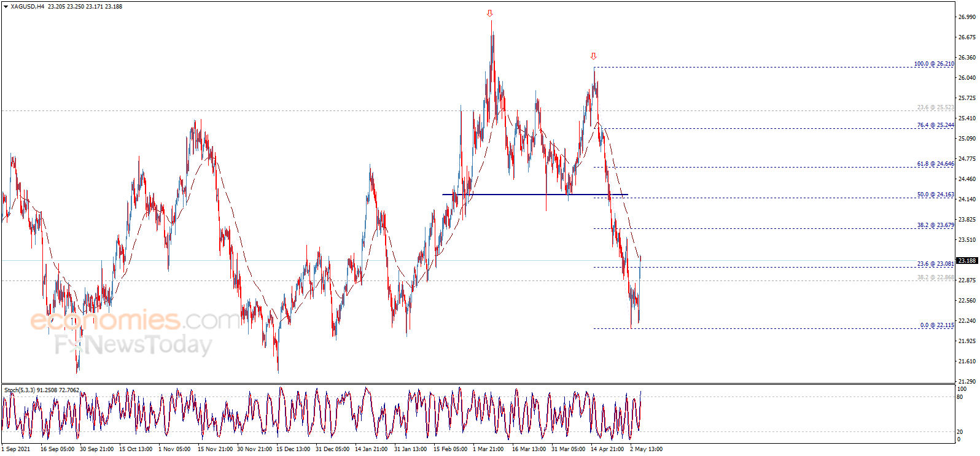This screenshot has width=980, height=456.
Task: Select the thick blue horizontal support line
Action: point(534,195)
